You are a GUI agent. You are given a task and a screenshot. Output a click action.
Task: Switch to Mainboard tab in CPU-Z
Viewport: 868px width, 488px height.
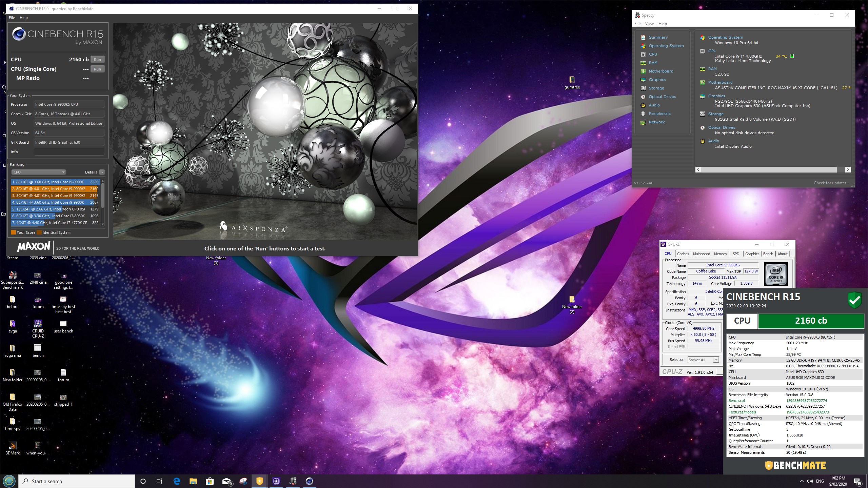pos(701,254)
